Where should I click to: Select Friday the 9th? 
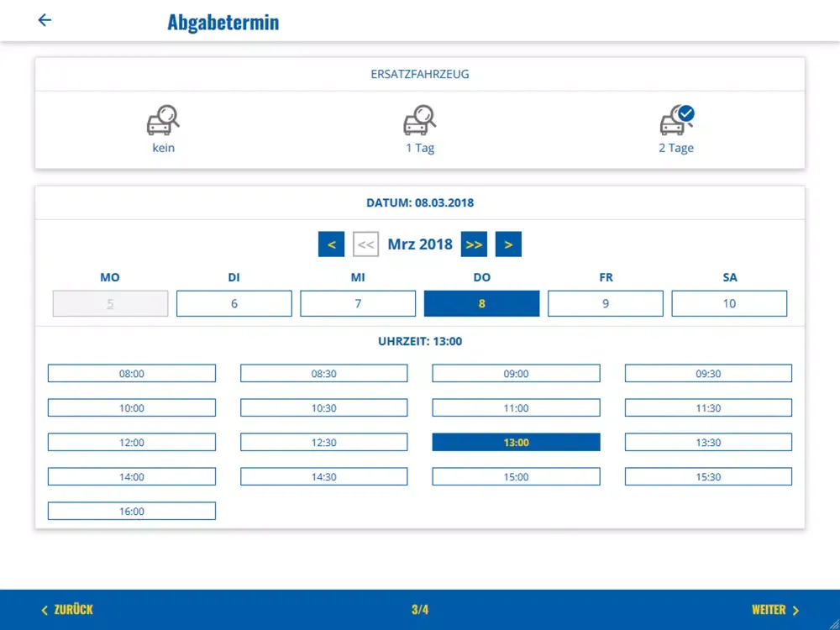click(606, 304)
